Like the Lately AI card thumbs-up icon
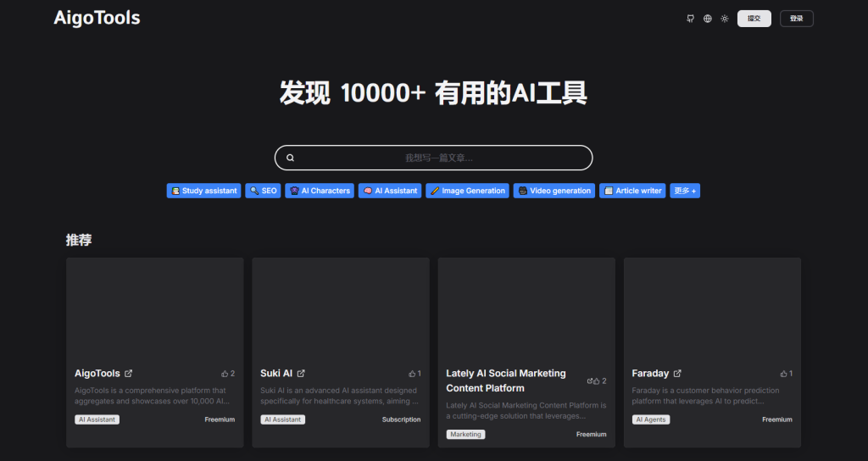 (x=597, y=380)
